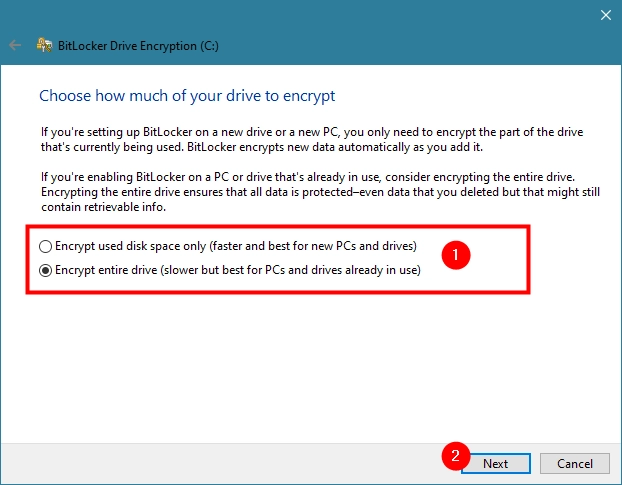Click the heading Choose how much of your drive to encrypt
Screen dimensions: 622x485
point(187,96)
